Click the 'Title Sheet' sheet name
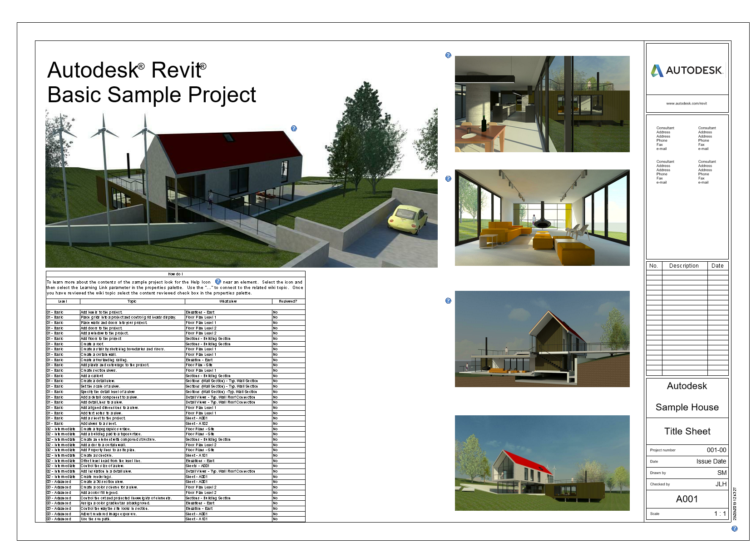 (687, 431)
